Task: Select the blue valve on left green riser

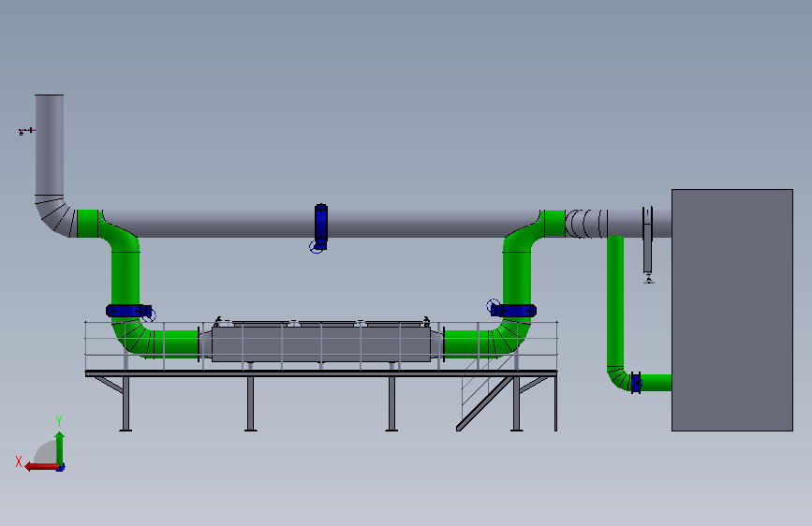Action: (x=128, y=311)
